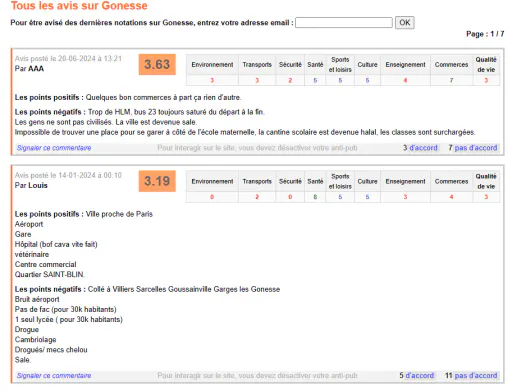Click Environnement header in Louis's rating table
The height and width of the screenshot is (391, 512).
point(212,181)
